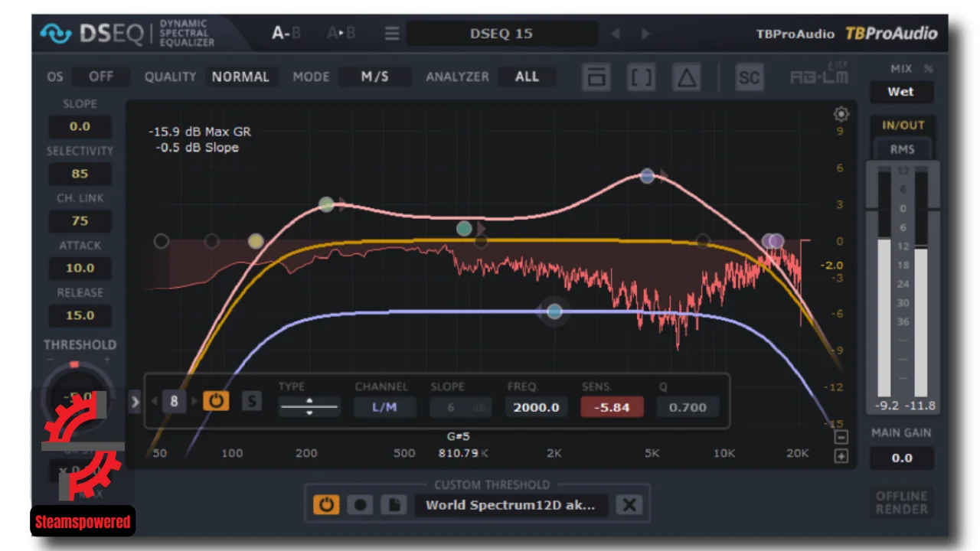Toggle the Custom Threshold power button
The image size is (980, 551).
pos(326,505)
